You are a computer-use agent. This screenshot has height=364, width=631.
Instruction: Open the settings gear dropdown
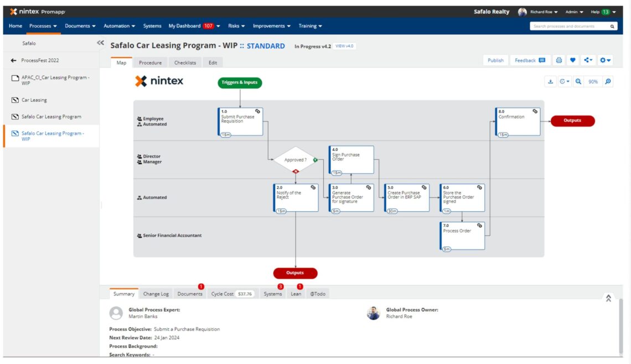click(x=606, y=60)
